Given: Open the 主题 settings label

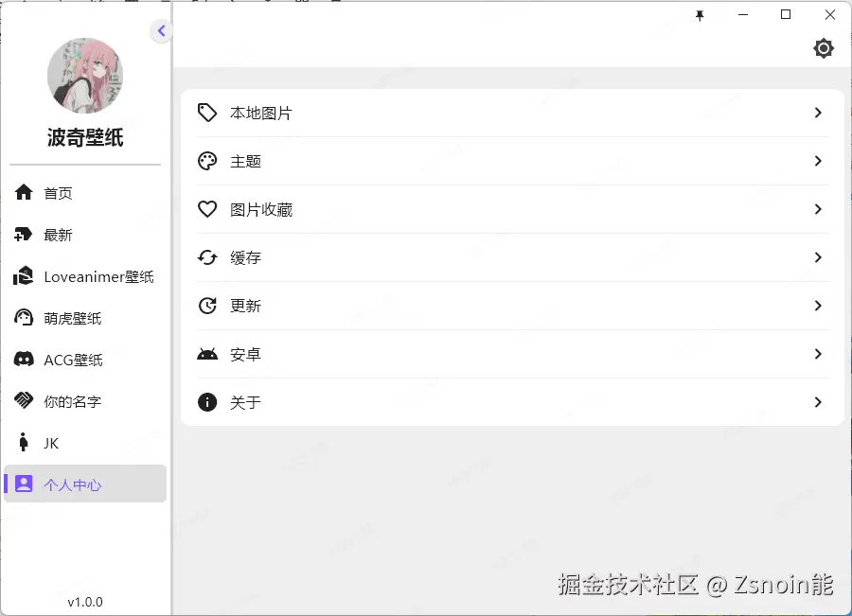Looking at the screenshot, I should 245,161.
